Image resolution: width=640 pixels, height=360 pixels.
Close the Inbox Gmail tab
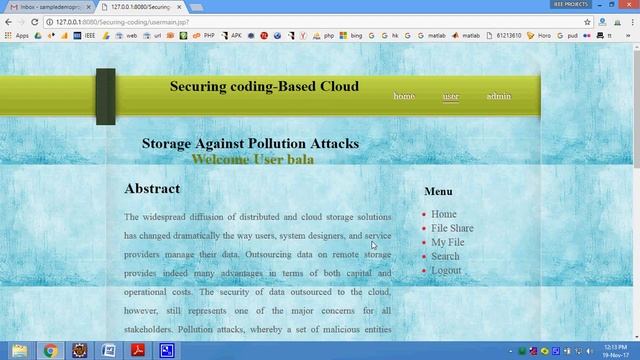pyautogui.click(x=89, y=7)
